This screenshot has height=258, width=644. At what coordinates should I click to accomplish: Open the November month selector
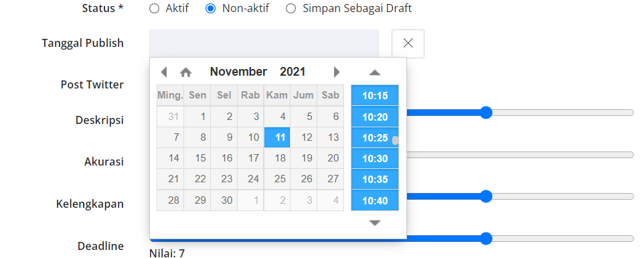(x=238, y=72)
